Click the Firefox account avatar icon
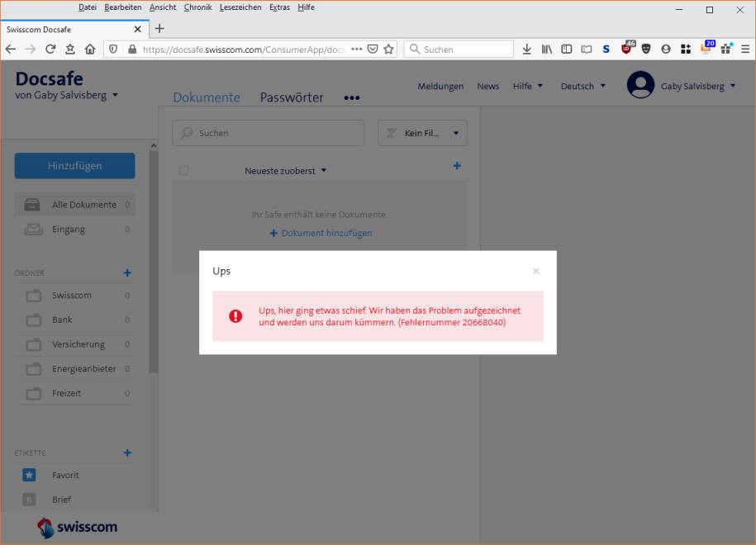This screenshot has width=756, height=545. point(666,50)
